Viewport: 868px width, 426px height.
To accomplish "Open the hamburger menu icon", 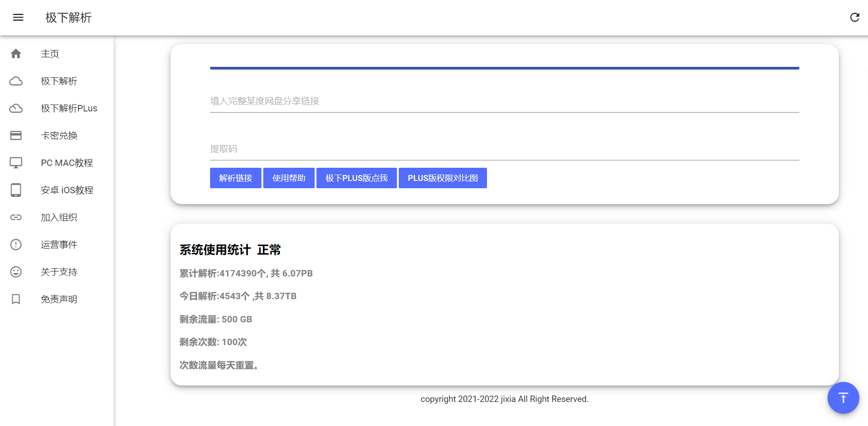I will 18,17.
